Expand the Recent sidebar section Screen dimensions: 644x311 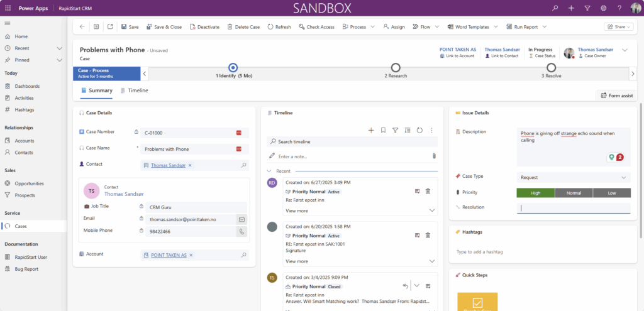[x=59, y=48]
